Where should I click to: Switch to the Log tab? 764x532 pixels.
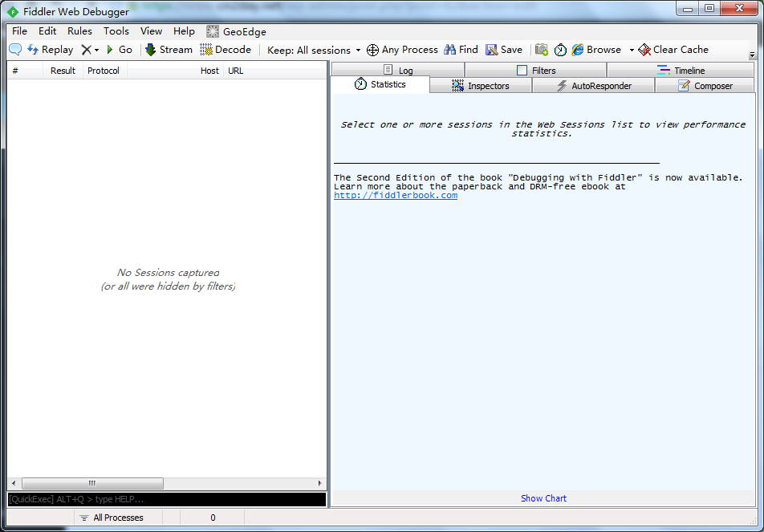pyautogui.click(x=398, y=70)
